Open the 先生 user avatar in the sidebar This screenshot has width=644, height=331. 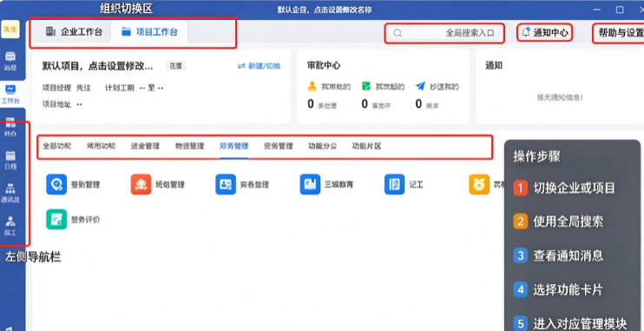10,30
